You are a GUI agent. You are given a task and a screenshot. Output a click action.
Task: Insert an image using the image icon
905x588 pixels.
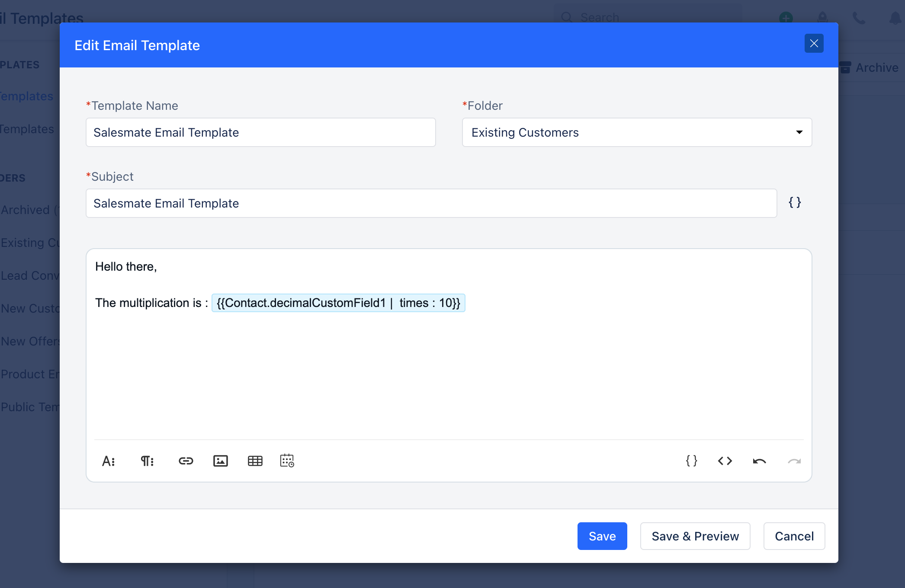[221, 461]
